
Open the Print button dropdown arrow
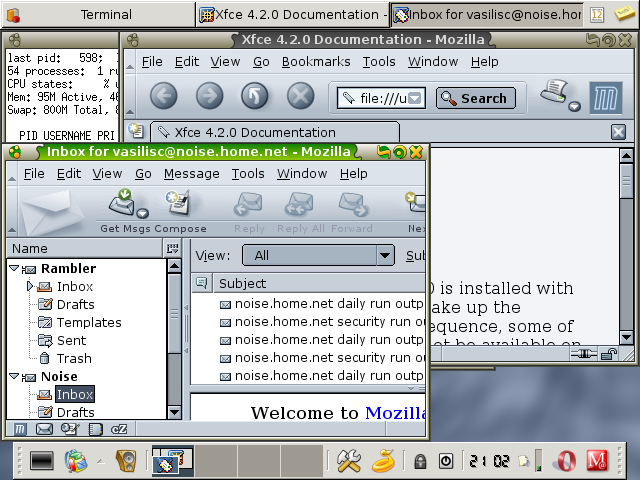click(574, 107)
